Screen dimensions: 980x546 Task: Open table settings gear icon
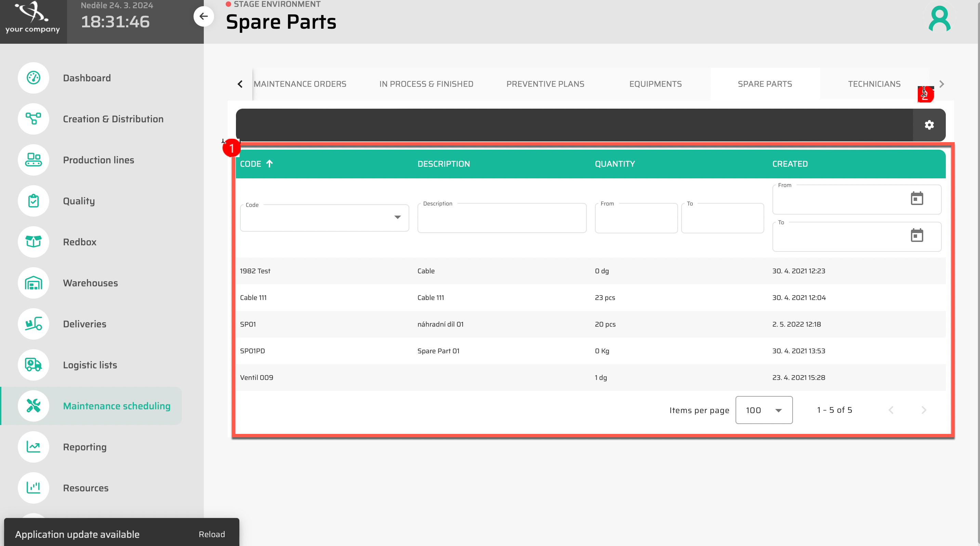click(929, 125)
